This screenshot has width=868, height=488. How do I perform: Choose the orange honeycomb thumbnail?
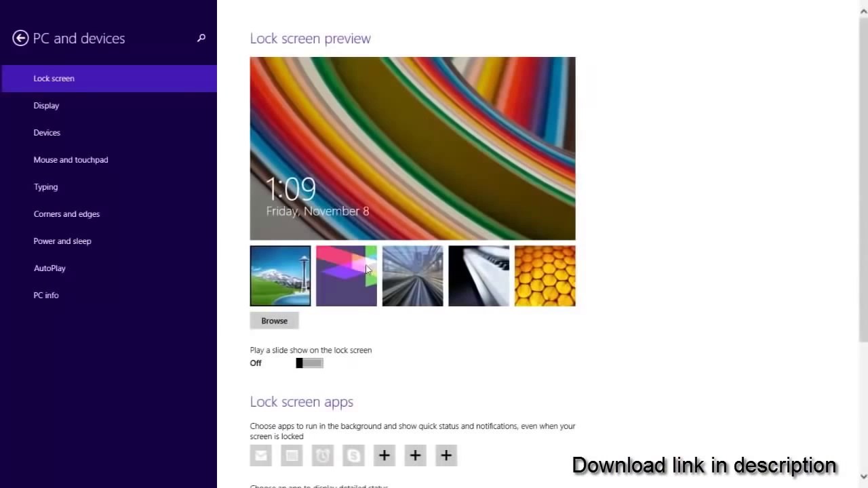coord(545,276)
